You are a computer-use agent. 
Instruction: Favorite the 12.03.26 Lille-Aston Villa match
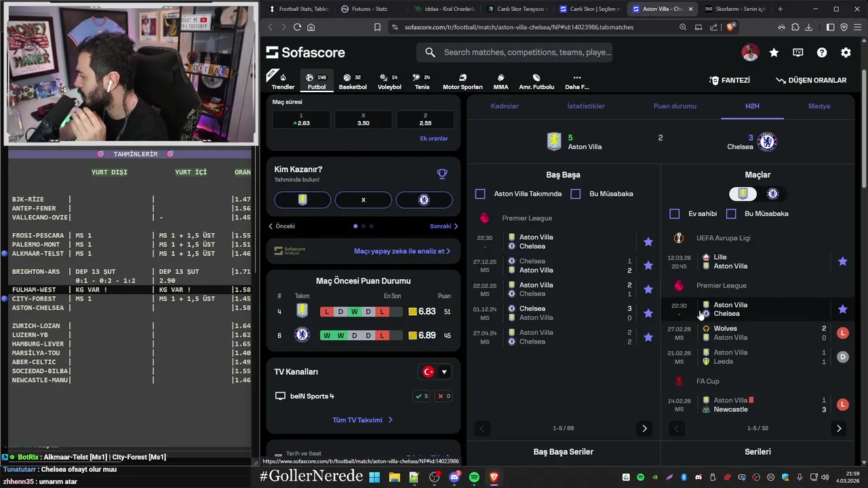click(x=843, y=262)
